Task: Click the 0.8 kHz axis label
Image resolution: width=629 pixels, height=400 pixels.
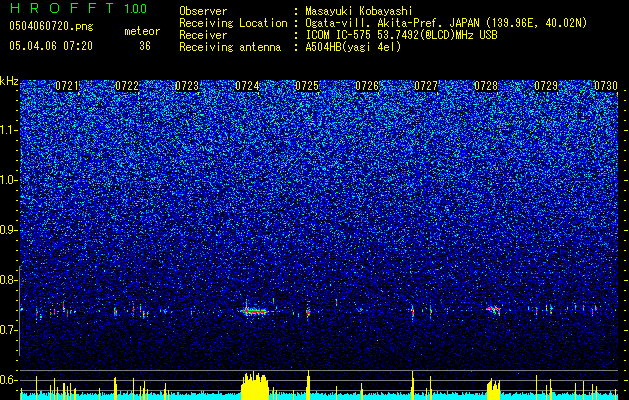Action: [9, 280]
